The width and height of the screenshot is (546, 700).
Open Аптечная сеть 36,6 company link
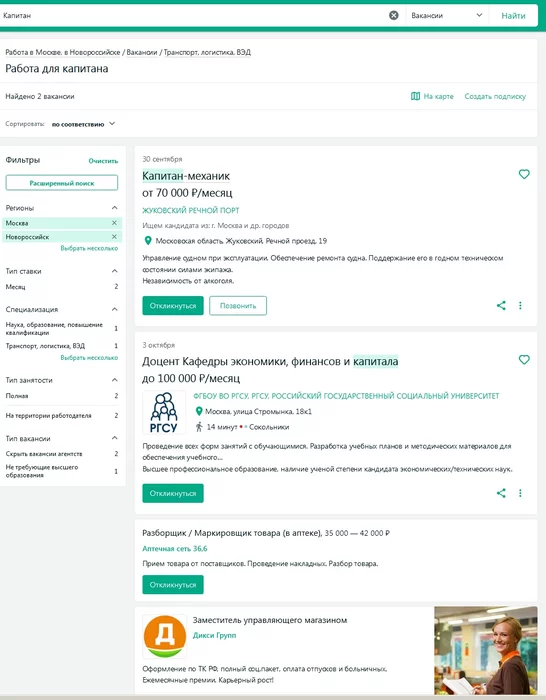pos(175,549)
